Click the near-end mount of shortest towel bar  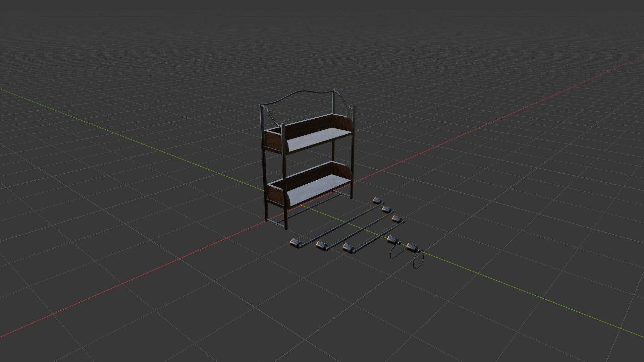(x=348, y=248)
